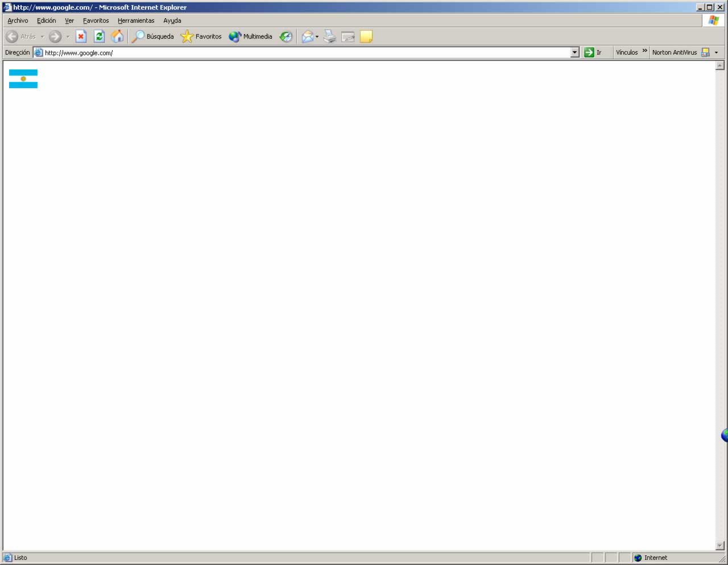Stop loading with the red X icon

[x=81, y=36]
